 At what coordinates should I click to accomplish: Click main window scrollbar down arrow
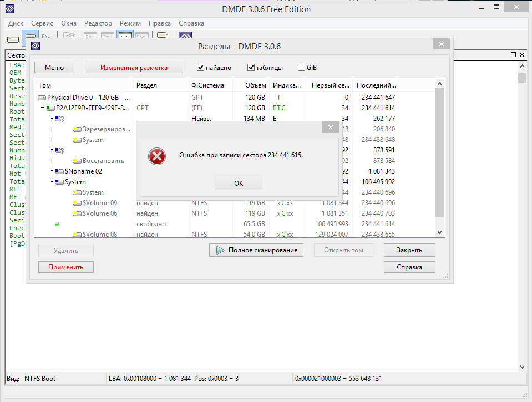pos(522,367)
